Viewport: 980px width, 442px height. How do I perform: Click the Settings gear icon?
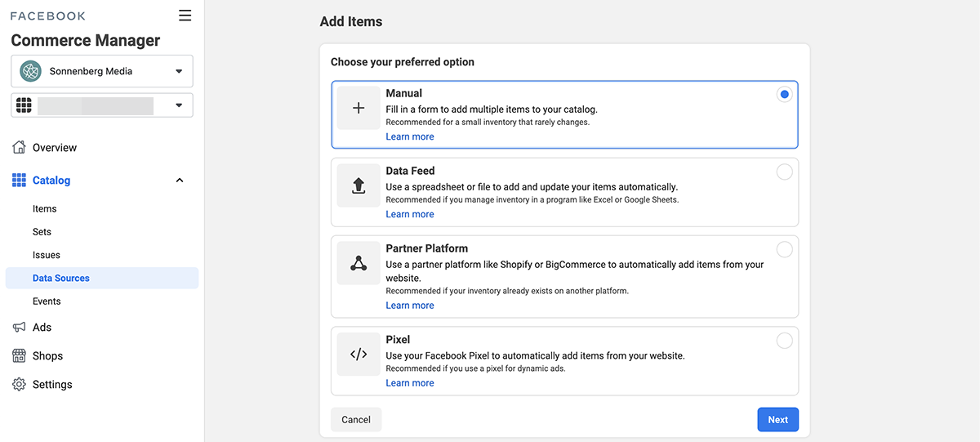(19, 385)
